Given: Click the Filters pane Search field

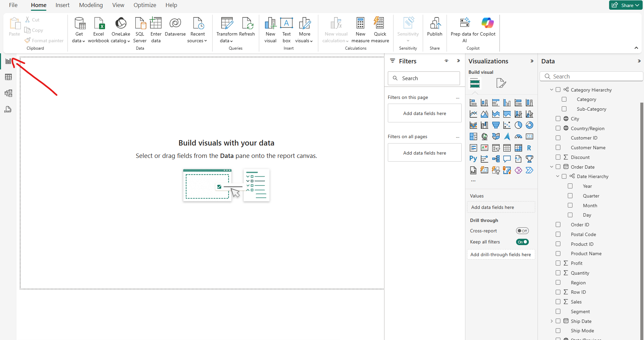Looking at the screenshot, I should click(424, 78).
